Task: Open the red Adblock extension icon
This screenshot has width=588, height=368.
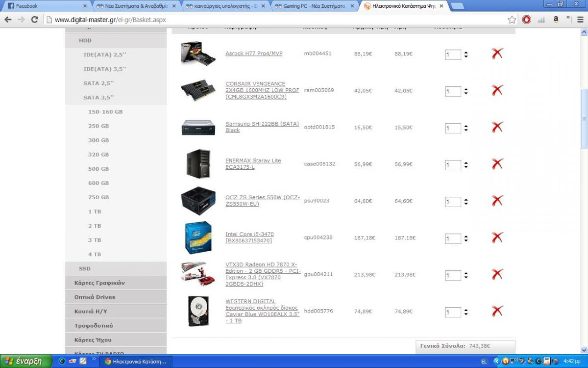Action: pos(527,20)
